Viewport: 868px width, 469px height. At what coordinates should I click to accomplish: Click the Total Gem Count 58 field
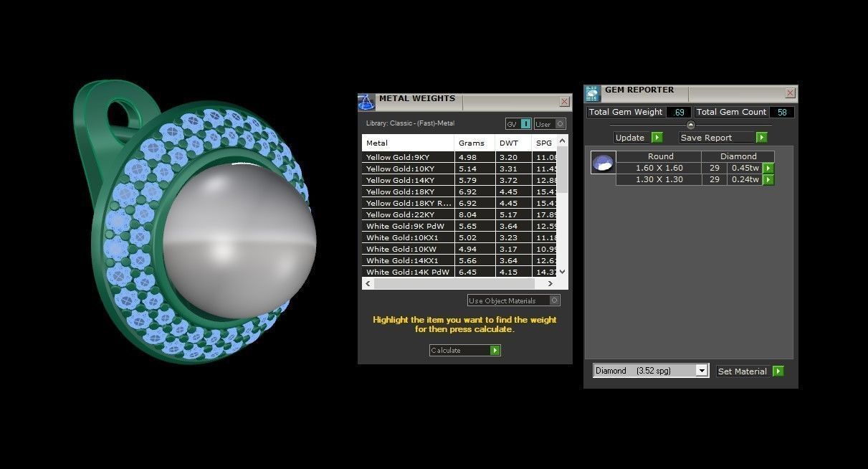pos(782,112)
